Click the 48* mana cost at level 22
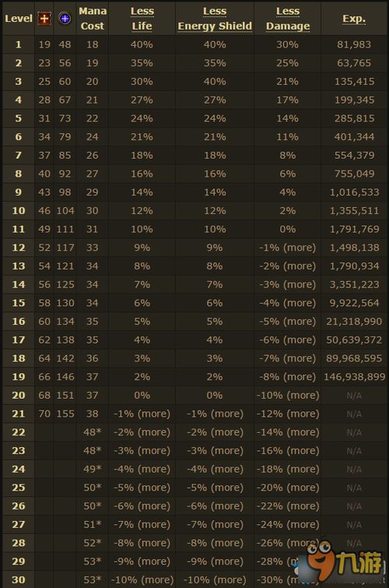This screenshot has height=588, width=389. (92, 432)
